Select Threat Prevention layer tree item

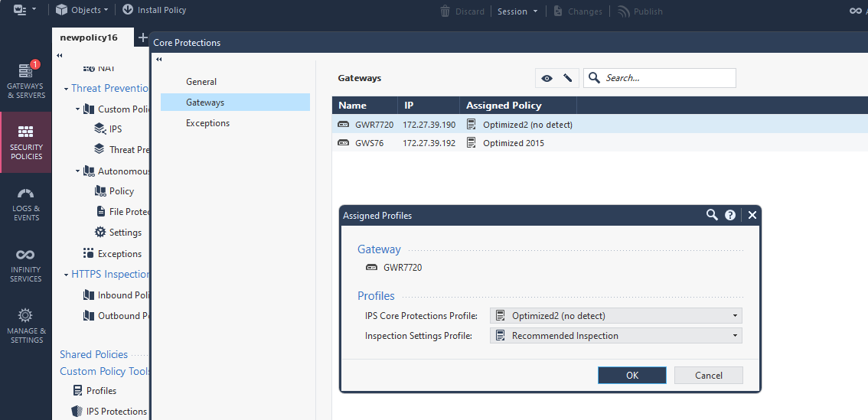[x=122, y=149]
